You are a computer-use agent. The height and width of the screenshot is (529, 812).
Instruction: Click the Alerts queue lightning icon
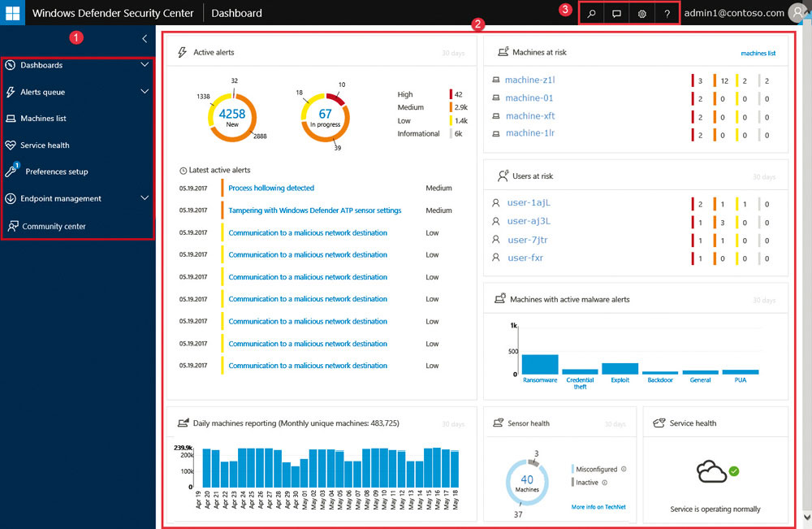pyautogui.click(x=11, y=92)
